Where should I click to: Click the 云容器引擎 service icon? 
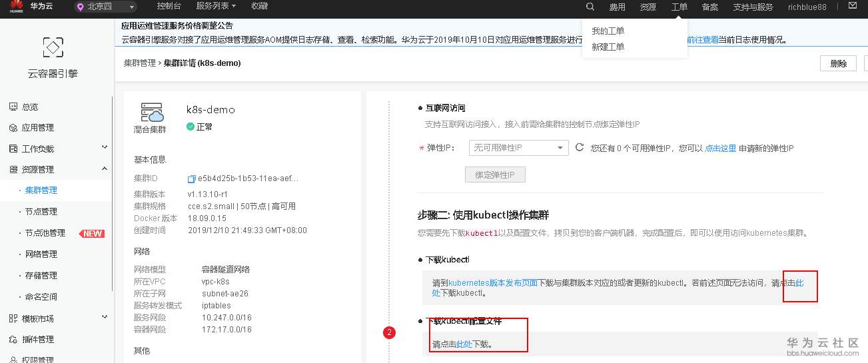coord(53,47)
